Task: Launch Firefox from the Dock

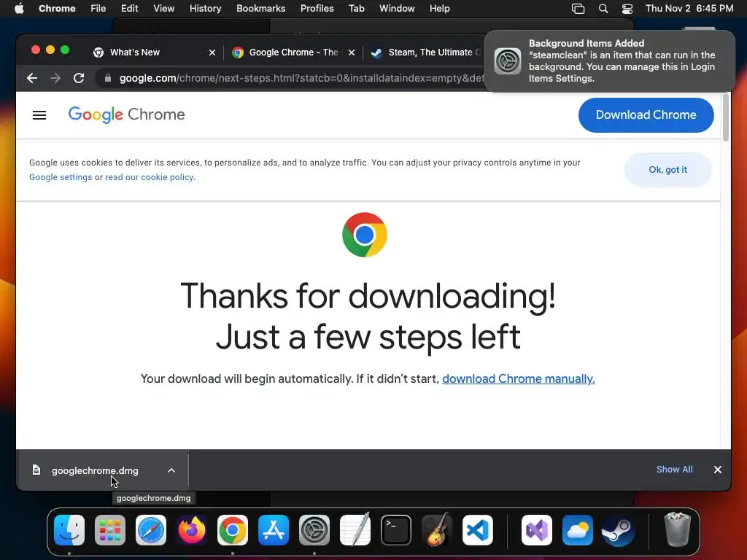Action: 192,530
